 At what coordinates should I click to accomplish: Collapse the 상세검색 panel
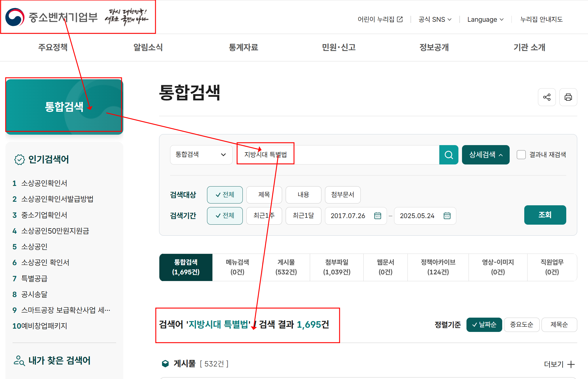[x=486, y=155]
